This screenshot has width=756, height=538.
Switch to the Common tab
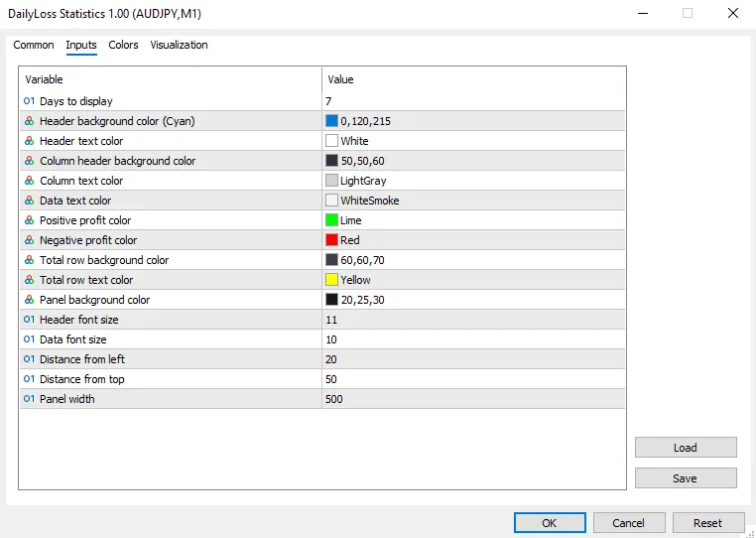(34, 45)
